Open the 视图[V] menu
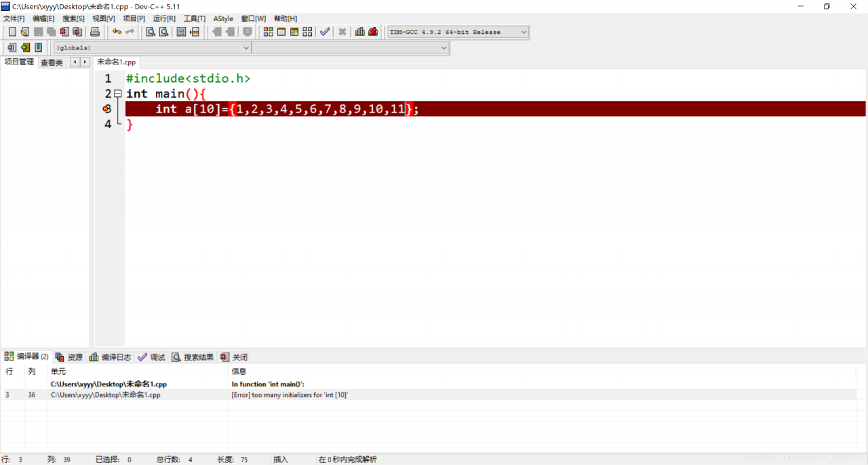The width and height of the screenshot is (868, 465). pos(104,18)
